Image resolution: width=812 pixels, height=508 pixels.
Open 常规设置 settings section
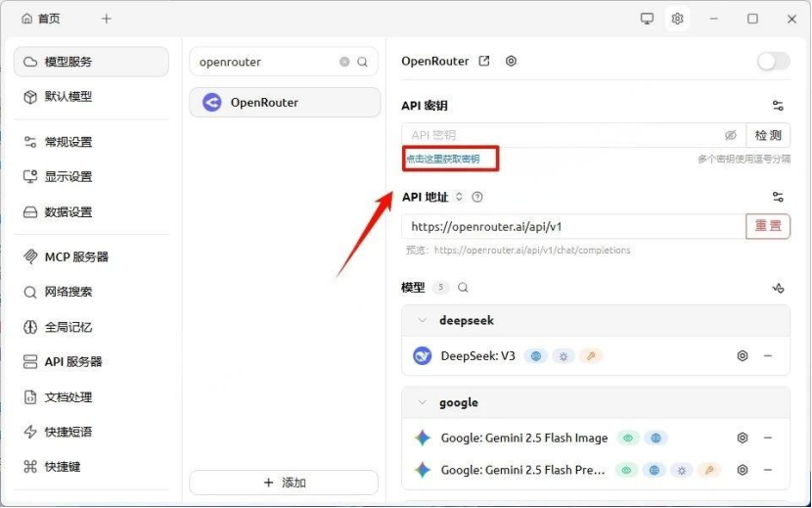[91, 142]
